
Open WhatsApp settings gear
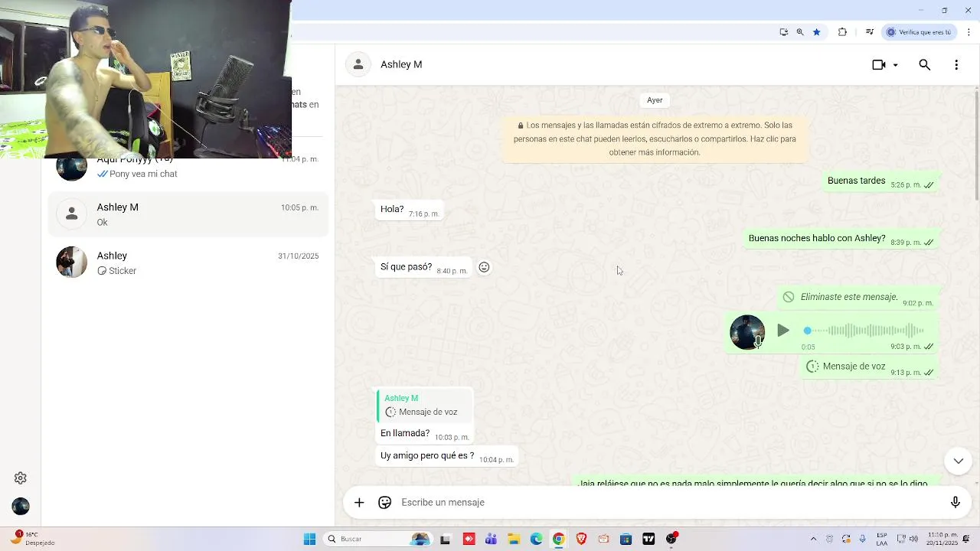point(21,478)
